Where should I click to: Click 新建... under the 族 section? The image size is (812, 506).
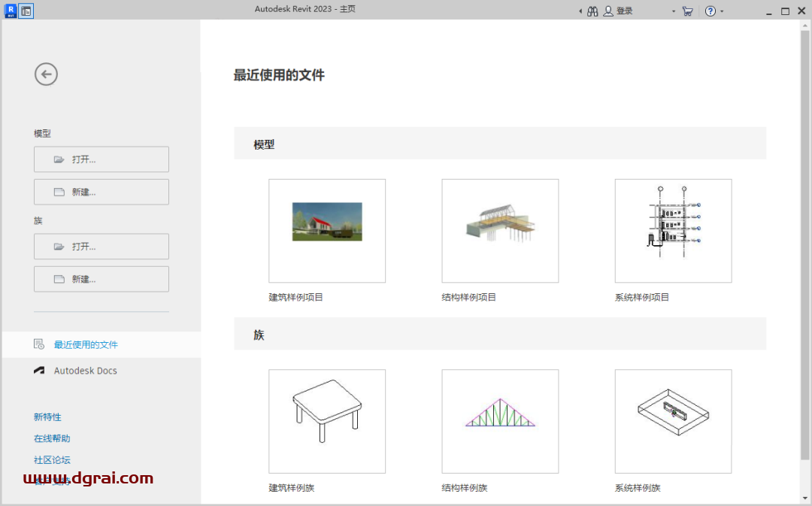tap(101, 279)
